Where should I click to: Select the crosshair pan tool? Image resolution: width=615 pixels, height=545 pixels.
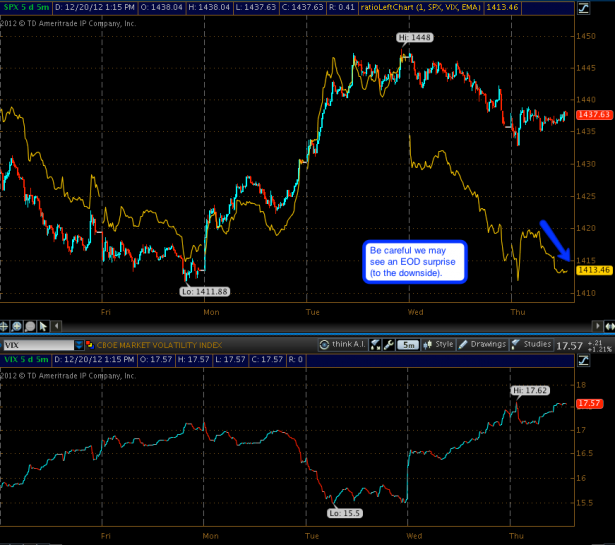(x=4, y=326)
